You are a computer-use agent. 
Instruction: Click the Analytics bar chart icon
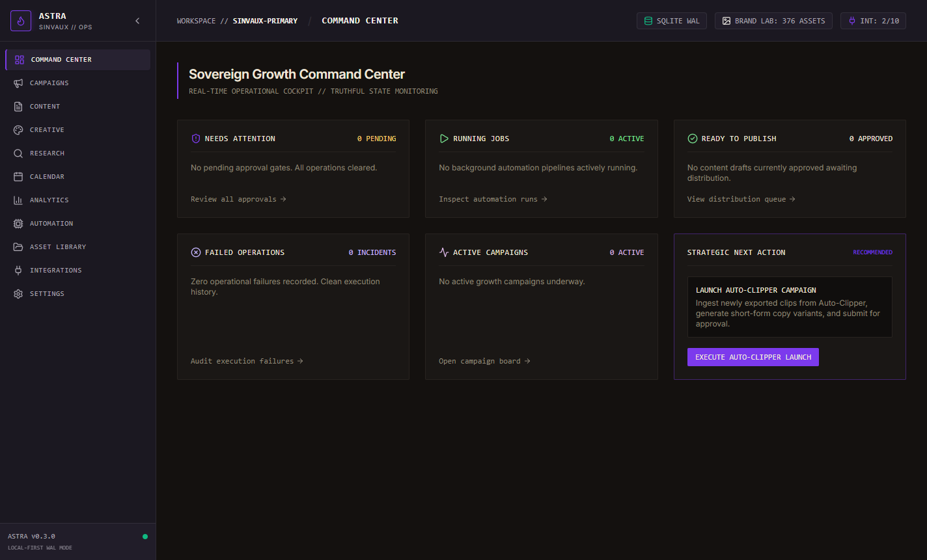coord(18,200)
